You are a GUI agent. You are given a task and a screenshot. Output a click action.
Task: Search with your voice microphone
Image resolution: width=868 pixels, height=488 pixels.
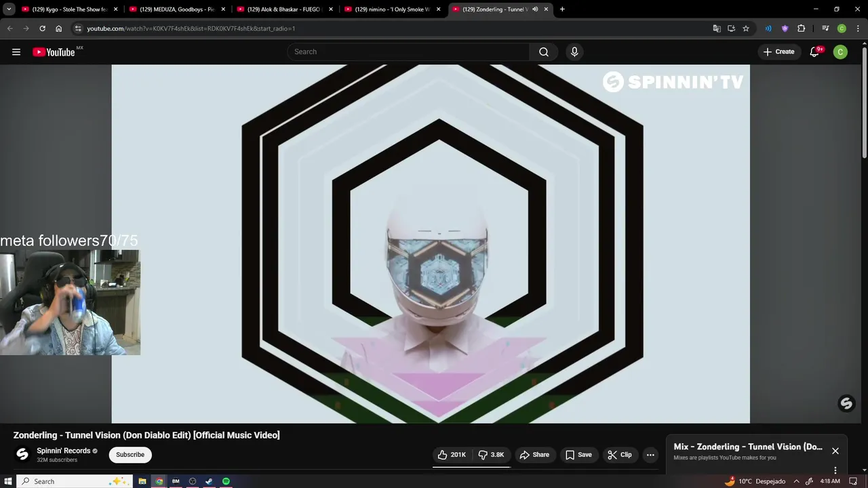pyautogui.click(x=574, y=52)
